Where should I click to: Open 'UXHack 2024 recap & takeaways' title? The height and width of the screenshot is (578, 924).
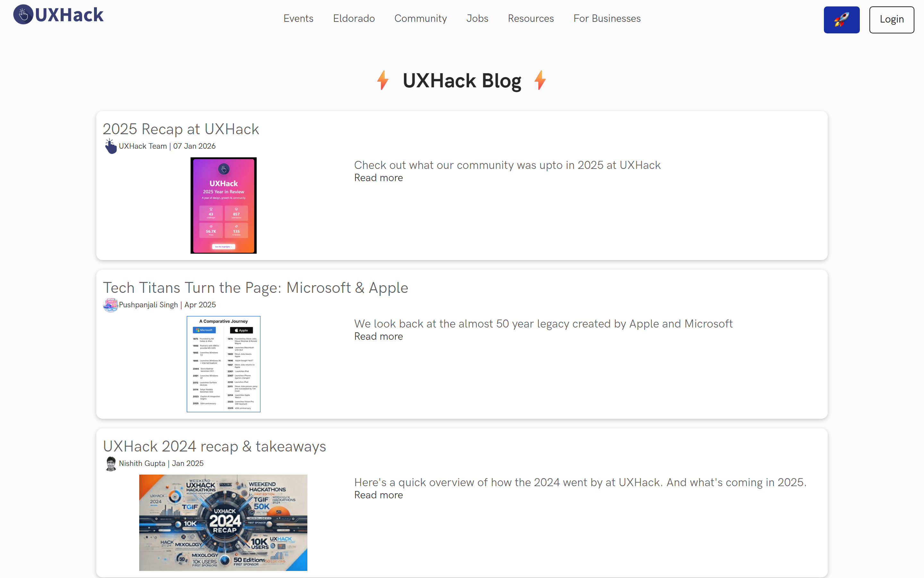[x=215, y=446]
